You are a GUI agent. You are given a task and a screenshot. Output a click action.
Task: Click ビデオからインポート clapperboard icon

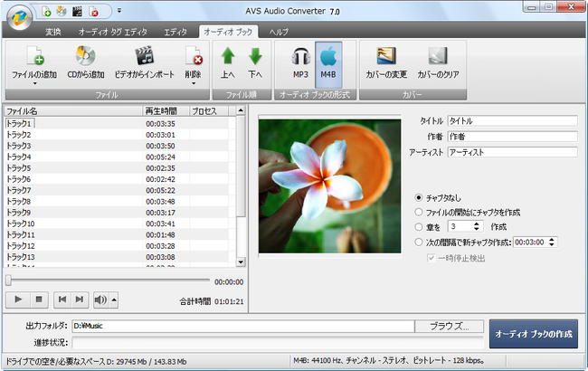pos(145,55)
